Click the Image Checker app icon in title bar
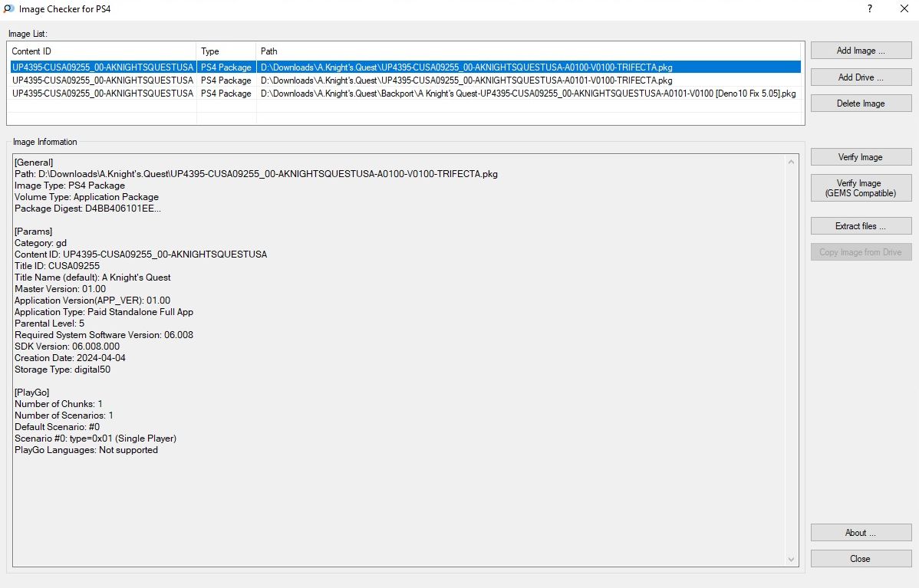Screen dimensions: 919x588 click(x=9, y=9)
